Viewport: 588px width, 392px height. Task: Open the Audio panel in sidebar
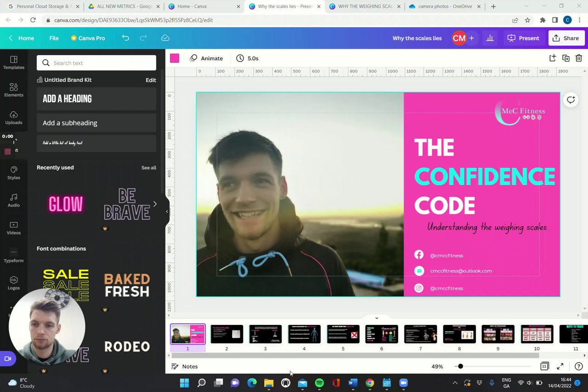pyautogui.click(x=14, y=200)
